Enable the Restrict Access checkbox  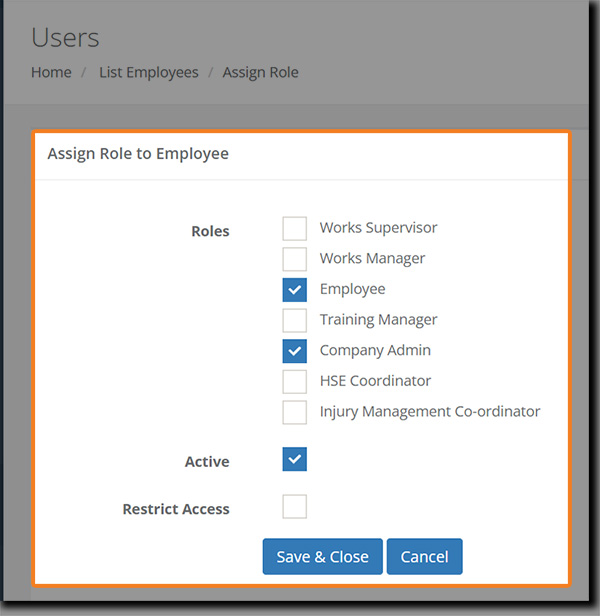coord(294,506)
